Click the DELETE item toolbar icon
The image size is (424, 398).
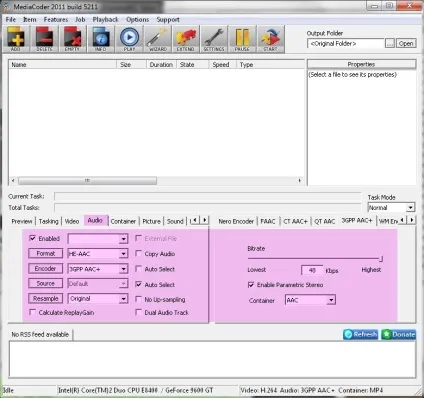click(x=44, y=39)
